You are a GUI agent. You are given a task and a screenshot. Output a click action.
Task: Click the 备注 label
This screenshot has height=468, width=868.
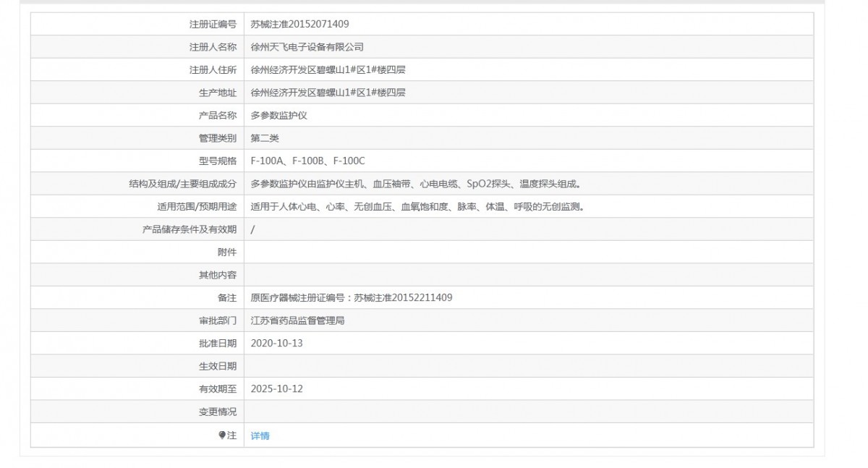[227, 297]
